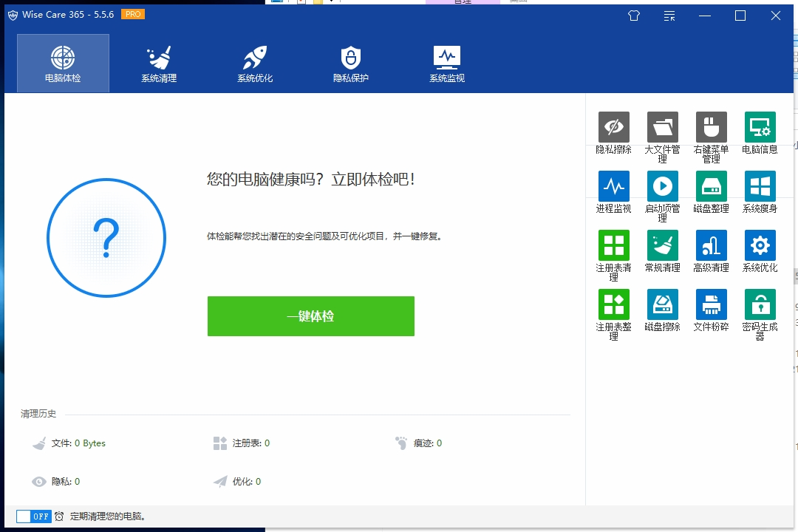Open the 密码生成器 password generator
The height and width of the screenshot is (532, 798).
pos(760,304)
